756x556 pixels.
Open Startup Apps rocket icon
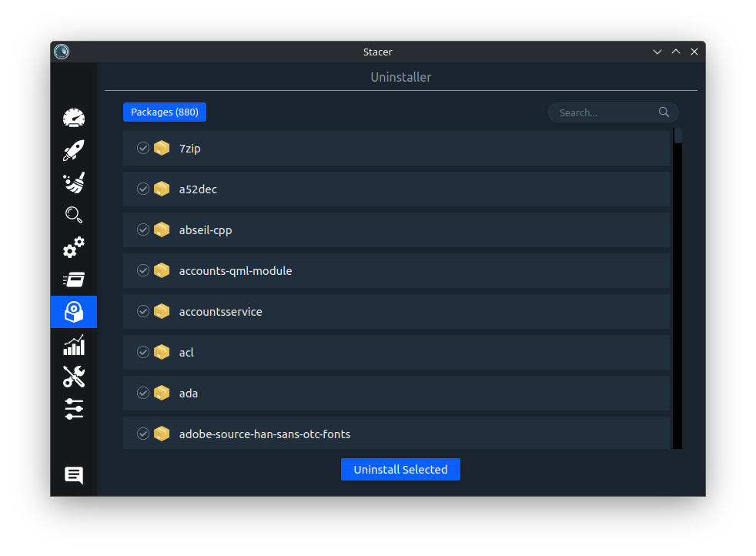(x=74, y=150)
